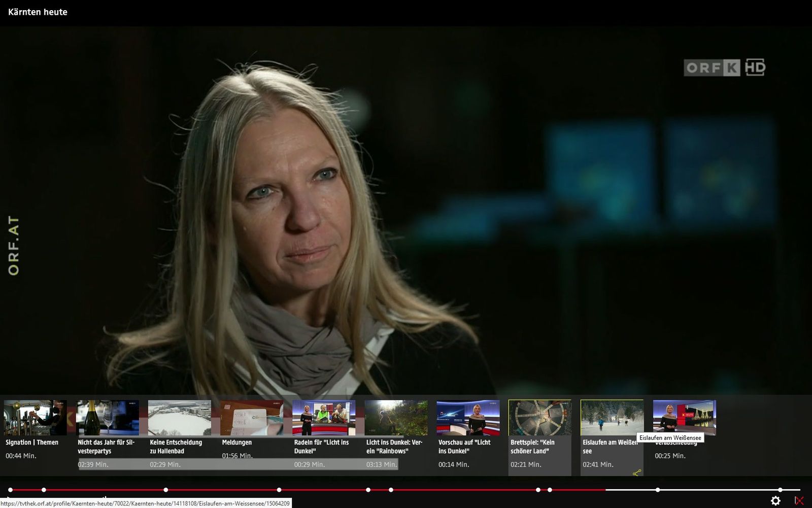This screenshot has height=508, width=812.
Task: Click the red exit-fullscreen icon
Action: tap(799, 500)
